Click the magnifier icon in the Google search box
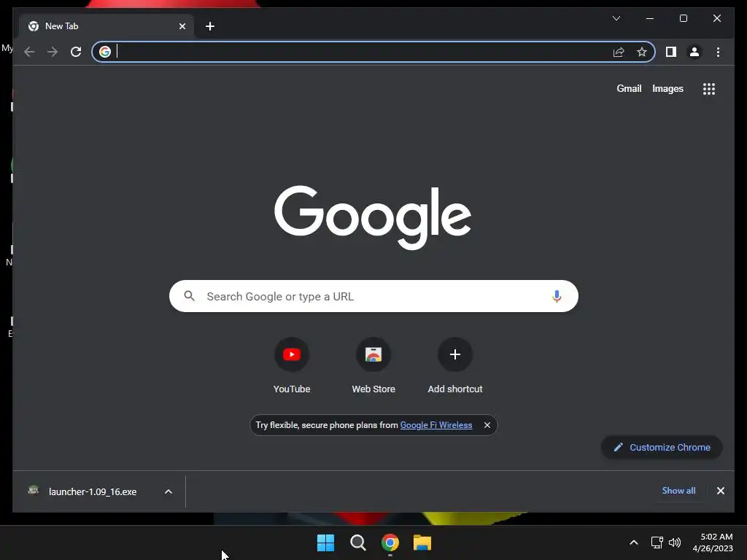The height and width of the screenshot is (560, 747). click(189, 296)
